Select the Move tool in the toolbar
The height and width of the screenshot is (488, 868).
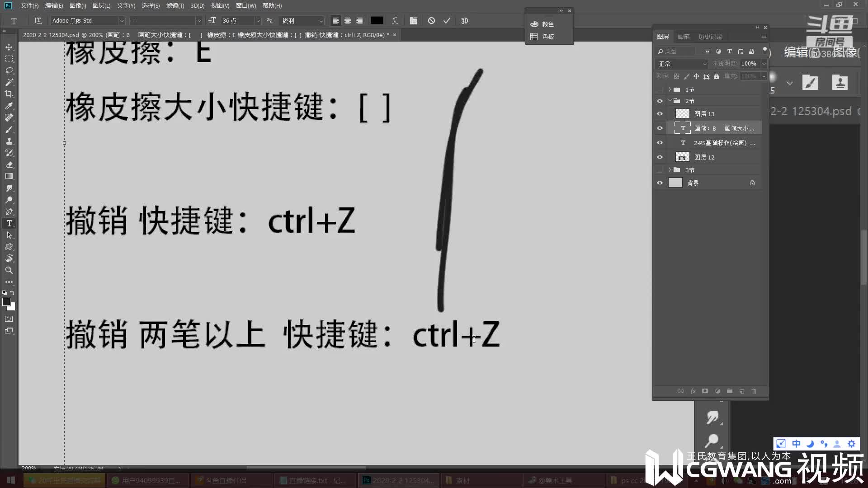point(9,47)
